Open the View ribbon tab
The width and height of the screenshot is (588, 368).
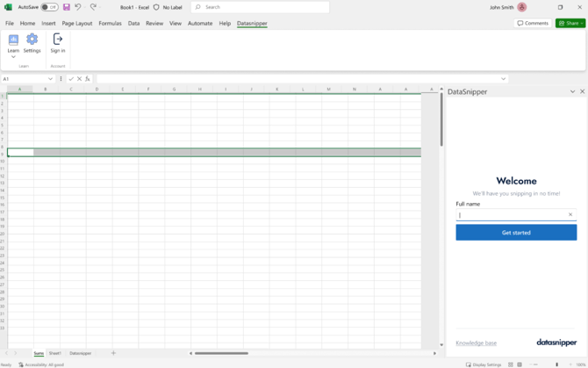176,23
